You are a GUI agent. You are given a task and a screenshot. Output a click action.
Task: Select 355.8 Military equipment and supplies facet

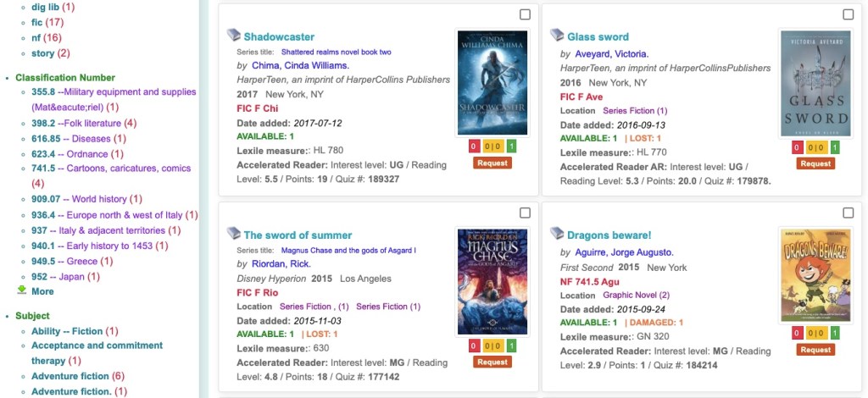click(x=114, y=100)
